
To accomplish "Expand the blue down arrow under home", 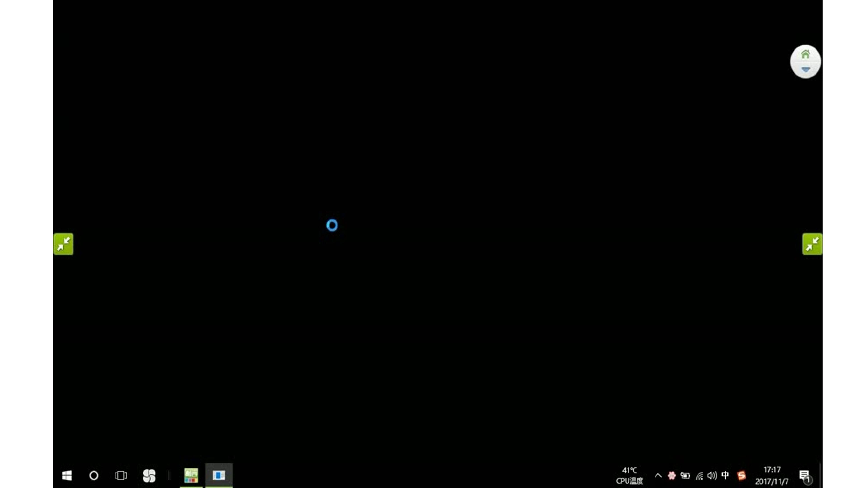I will point(805,70).
